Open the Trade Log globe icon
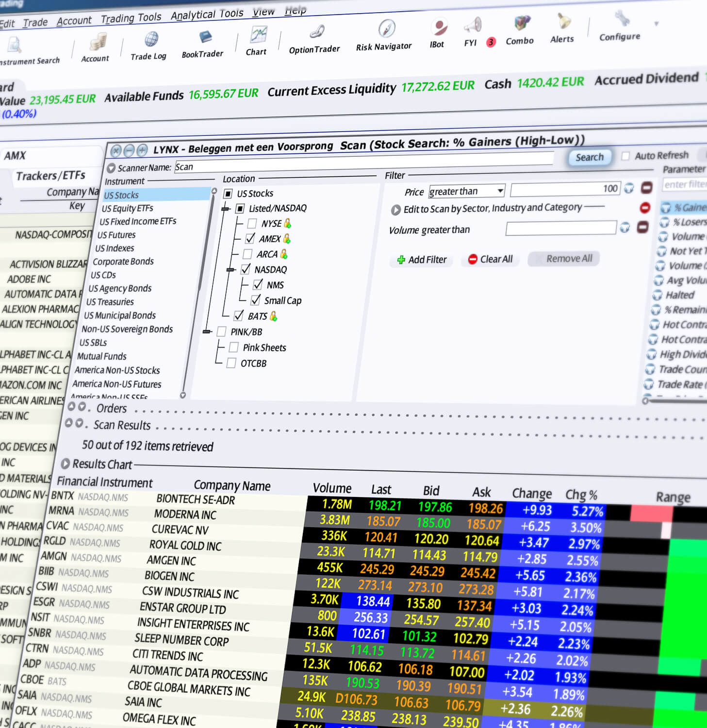This screenshot has height=728, width=707. pyautogui.click(x=151, y=39)
